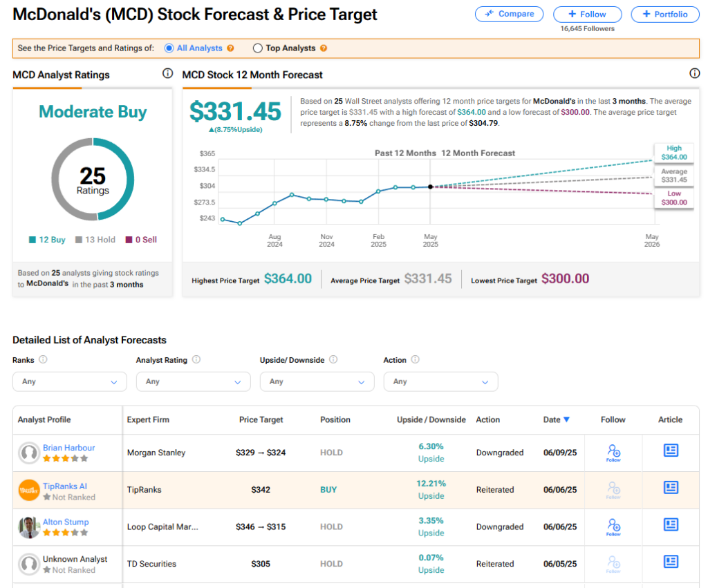This screenshot has height=588, width=708.
Task: Click Alton Stump's profile photo
Action: tap(29, 527)
